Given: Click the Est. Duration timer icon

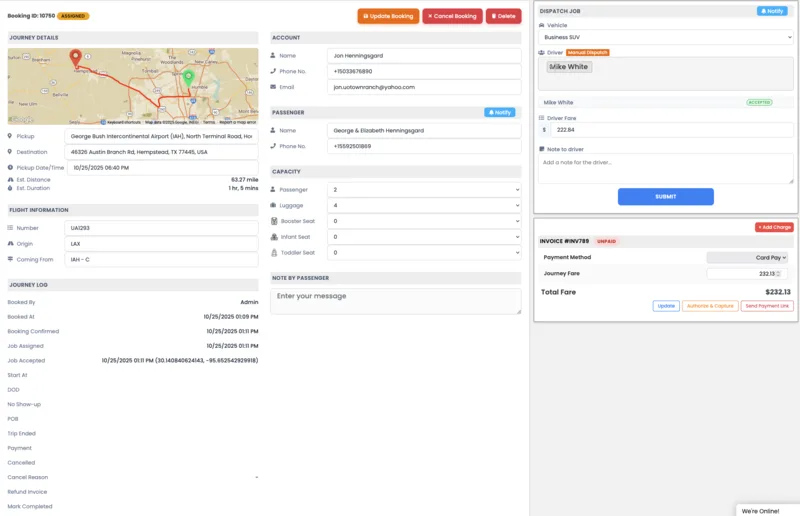Looking at the screenshot, I should coord(10,188).
